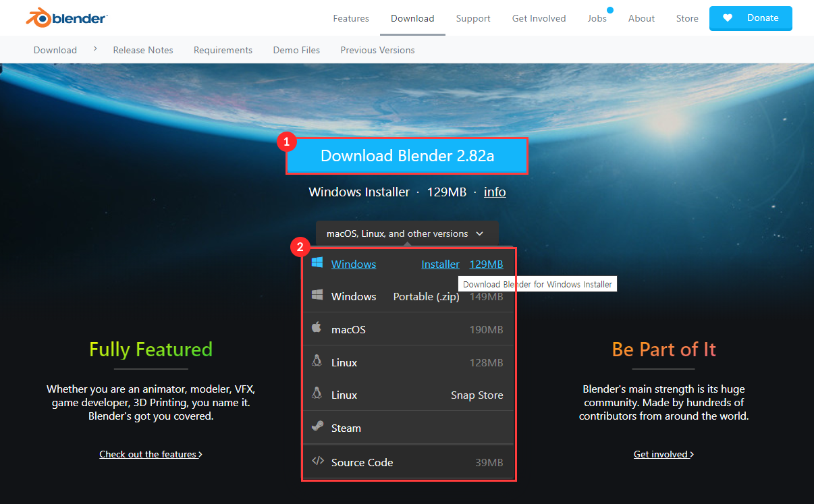814x504 pixels.
Task: Open the Jobs menu item
Action: pyautogui.click(x=597, y=18)
